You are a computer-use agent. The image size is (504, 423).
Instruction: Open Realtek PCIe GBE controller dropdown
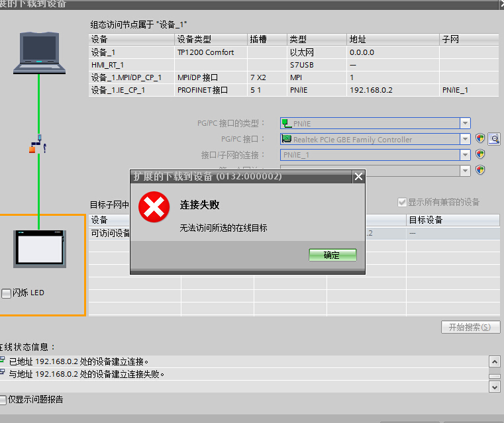click(x=465, y=139)
